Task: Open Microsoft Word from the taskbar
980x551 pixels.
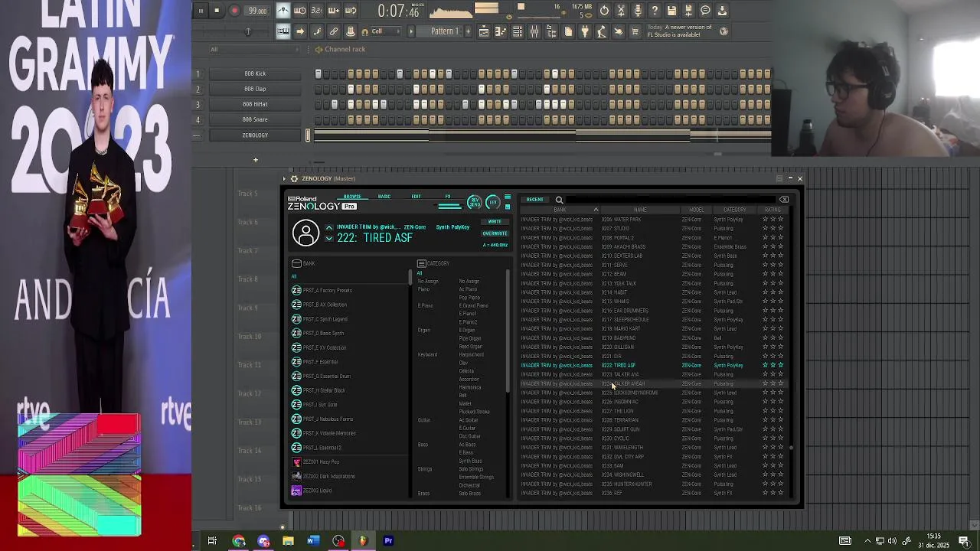Action: 313,541
